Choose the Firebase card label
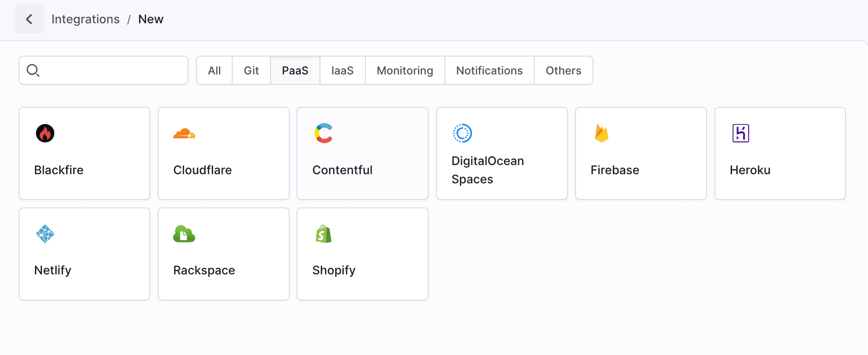The image size is (868, 355). (615, 170)
